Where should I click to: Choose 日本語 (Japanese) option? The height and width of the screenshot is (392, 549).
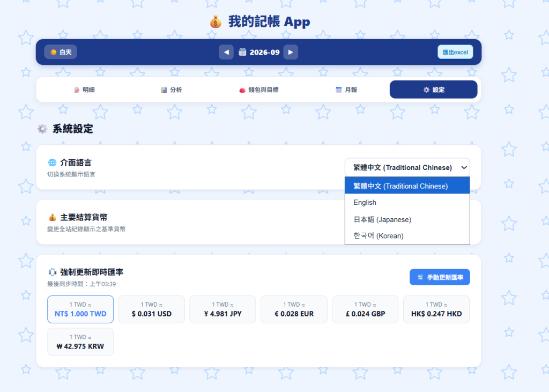tap(407, 219)
